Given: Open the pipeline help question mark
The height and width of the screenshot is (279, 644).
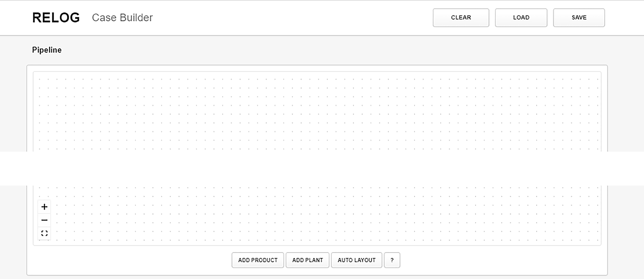Looking at the screenshot, I should (392, 260).
